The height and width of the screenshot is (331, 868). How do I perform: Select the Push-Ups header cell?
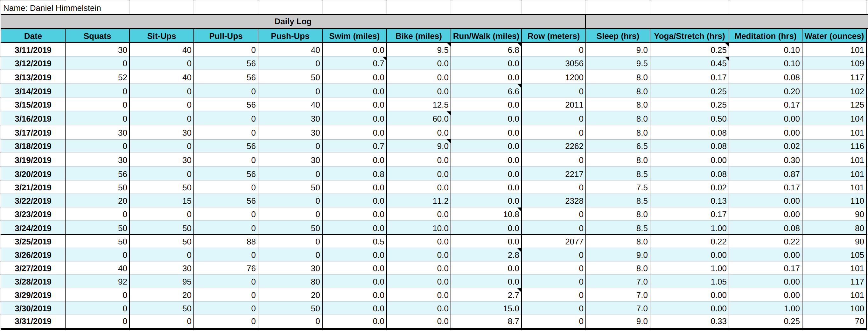pyautogui.click(x=290, y=36)
